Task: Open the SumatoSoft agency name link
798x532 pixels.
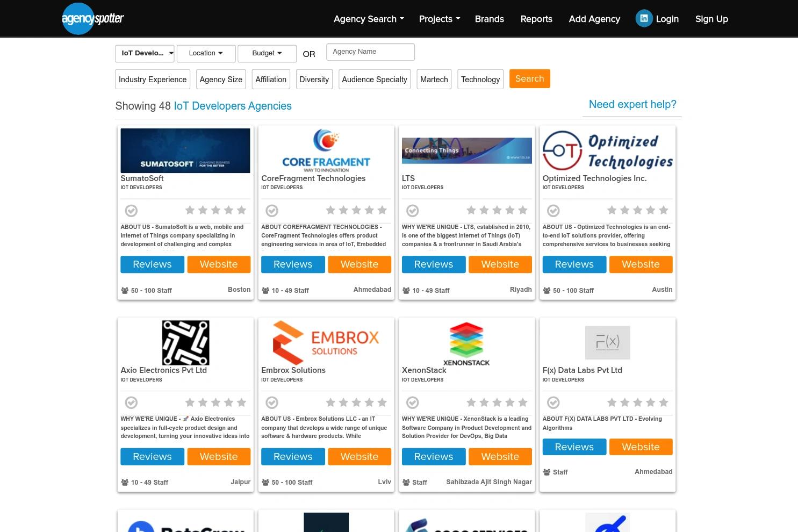Action: tap(142, 178)
